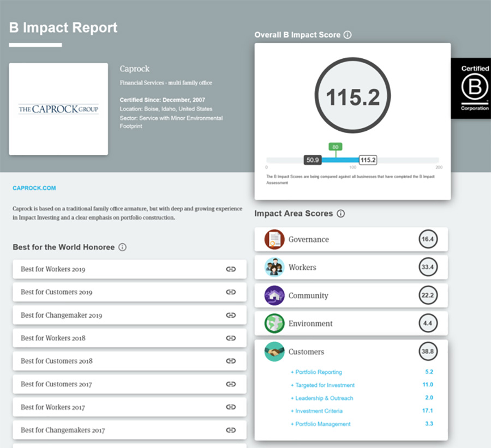Screen dimensions: 491x448
Task: Click the Governance score badge 16.4
Action: click(x=428, y=239)
